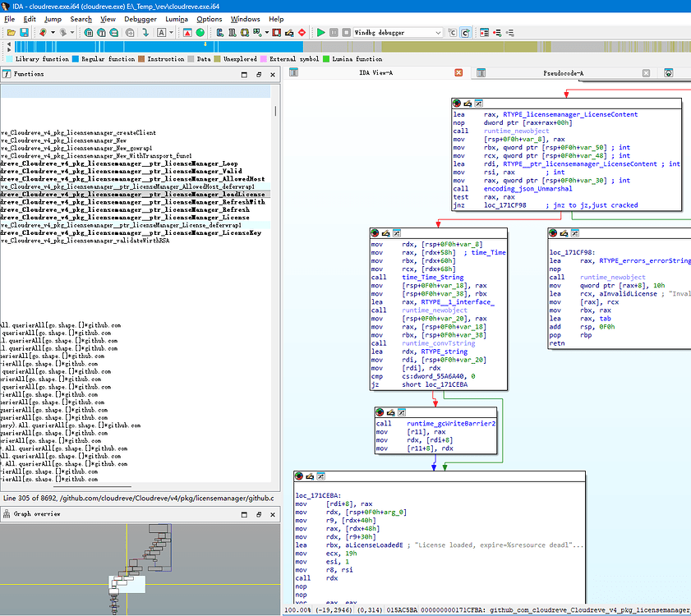Click edit icon on time_Time_String graph node

[x=385, y=233]
